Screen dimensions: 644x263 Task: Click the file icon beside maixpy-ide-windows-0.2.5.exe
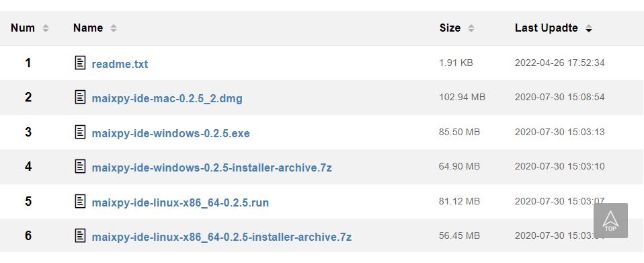pyautogui.click(x=80, y=132)
